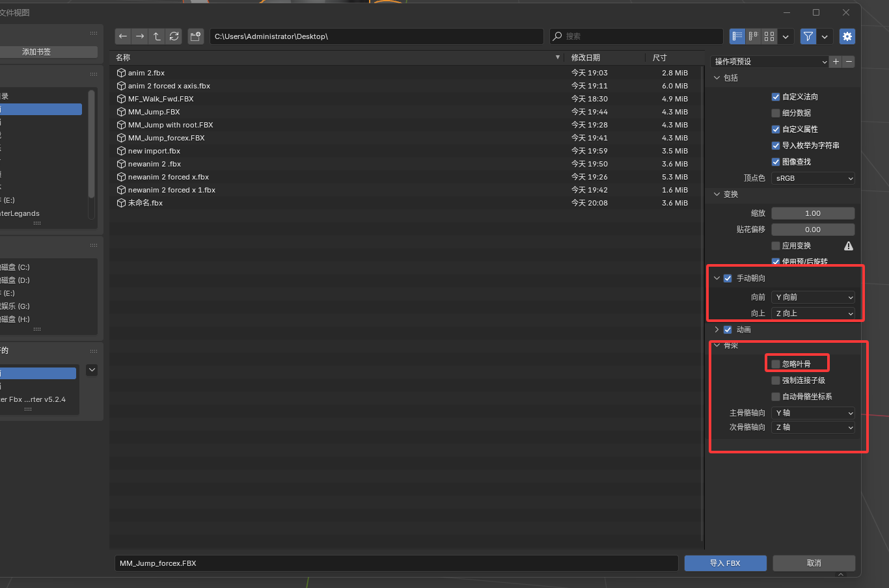Open the vertex color sRGB dropdown
The image size is (889, 588).
point(813,178)
